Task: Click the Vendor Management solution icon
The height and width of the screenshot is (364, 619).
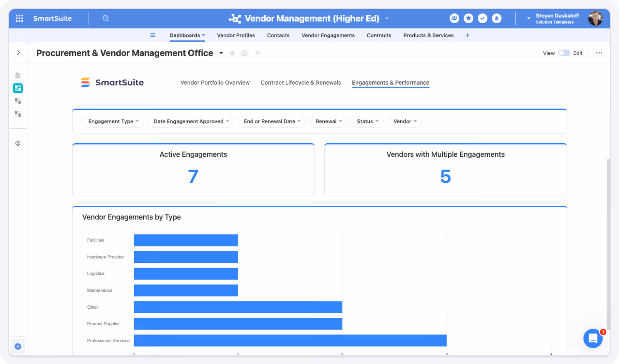Action: coord(234,19)
